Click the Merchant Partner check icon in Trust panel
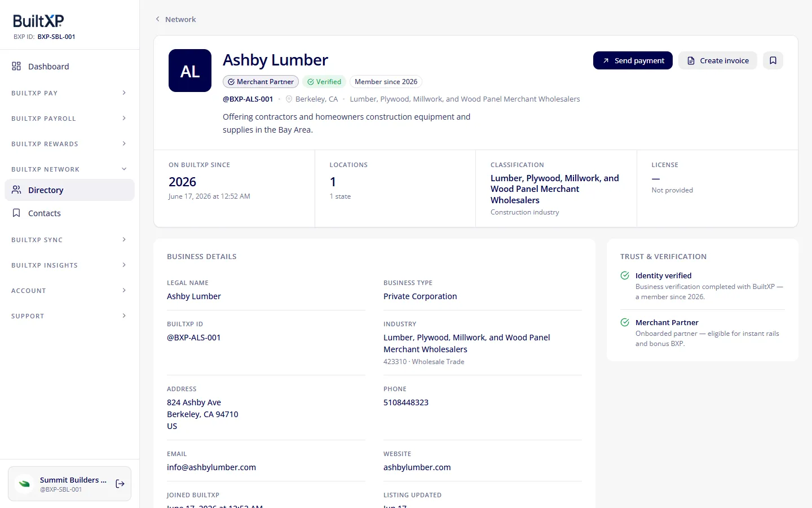Image resolution: width=812 pixels, height=508 pixels. click(625, 322)
